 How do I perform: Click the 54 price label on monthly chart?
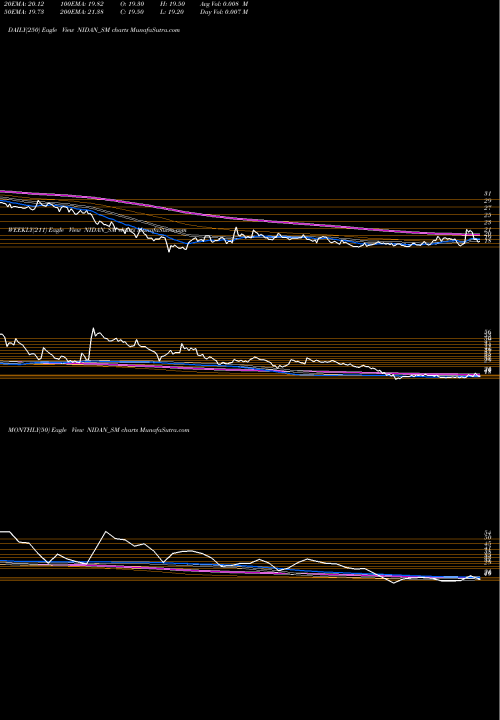tap(488, 533)
